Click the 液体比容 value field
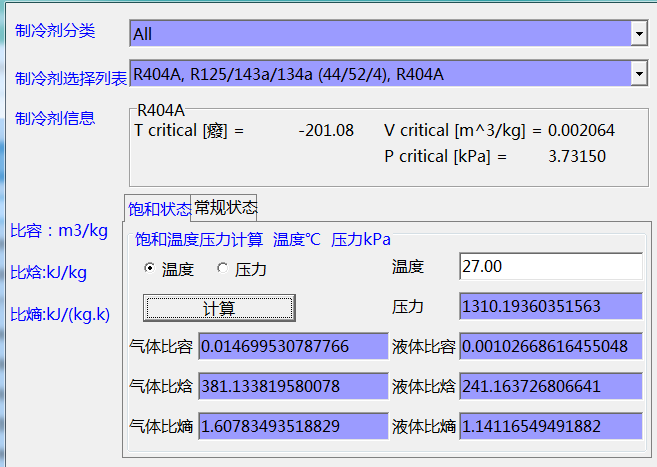The image size is (657, 467). (550, 347)
